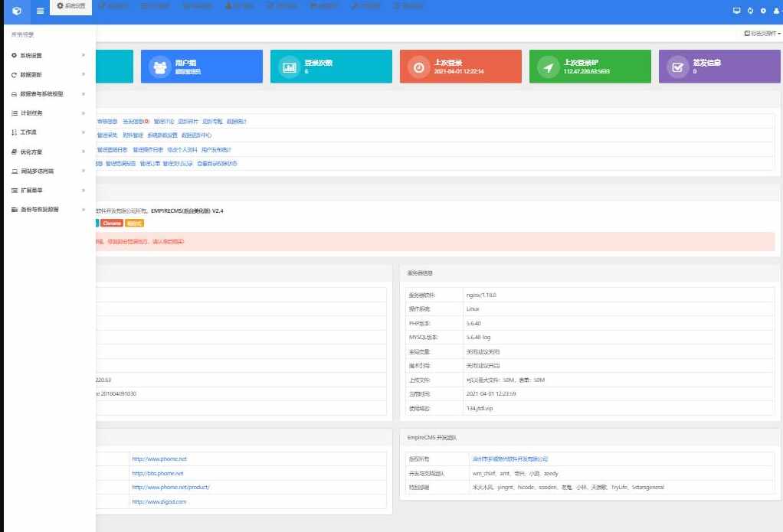783x532 pixels.
Task: Click the red Chrome badge label
Action: [112, 223]
